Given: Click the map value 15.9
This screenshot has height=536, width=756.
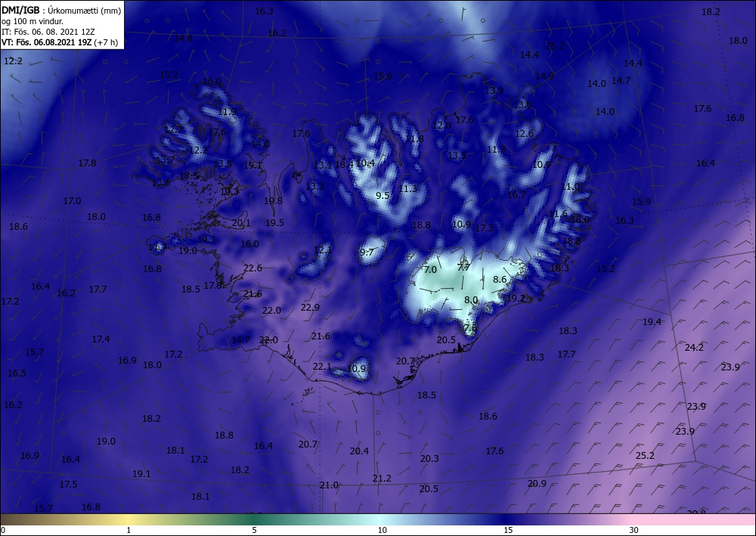Looking at the screenshot, I should (641, 202).
